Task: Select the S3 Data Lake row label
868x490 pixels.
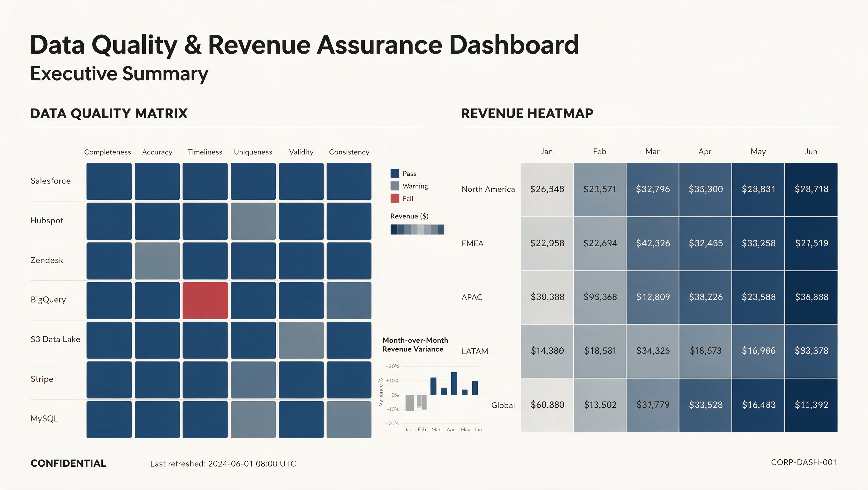Action: 56,339
